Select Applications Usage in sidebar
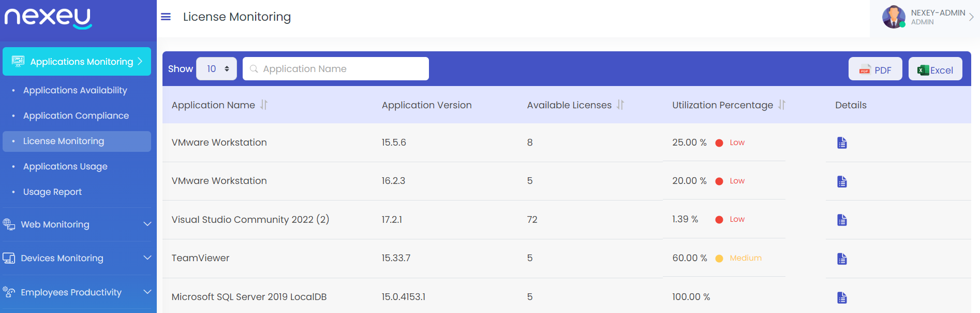The height and width of the screenshot is (313, 980). click(65, 166)
